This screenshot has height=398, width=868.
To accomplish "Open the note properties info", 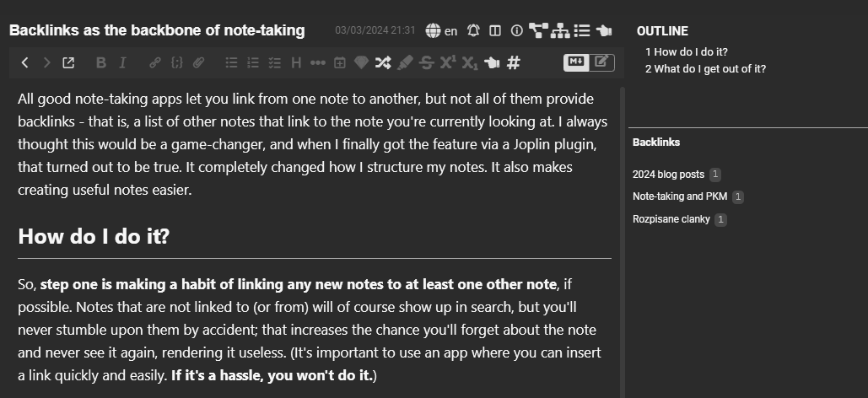I will click(x=517, y=31).
